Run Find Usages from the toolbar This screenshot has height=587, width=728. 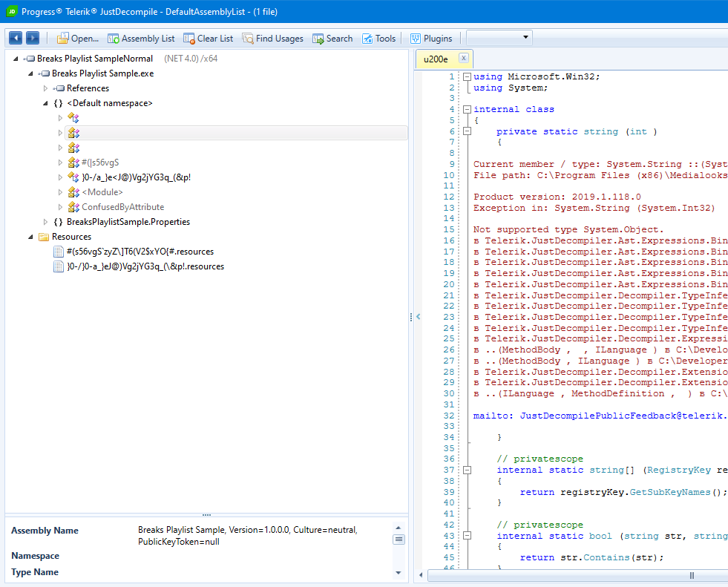coord(272,39)
